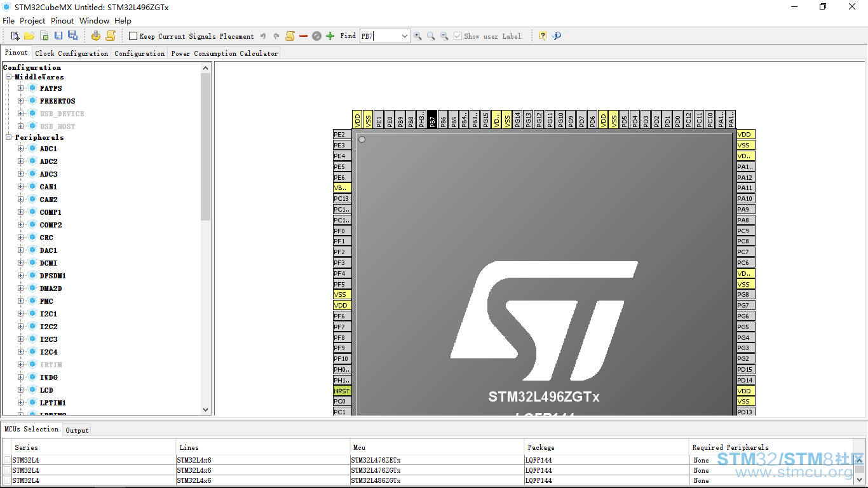Click the Load Project folder icon
Image resolution: width=868 pixels, height=488 pixels.
tap(29, 36)
